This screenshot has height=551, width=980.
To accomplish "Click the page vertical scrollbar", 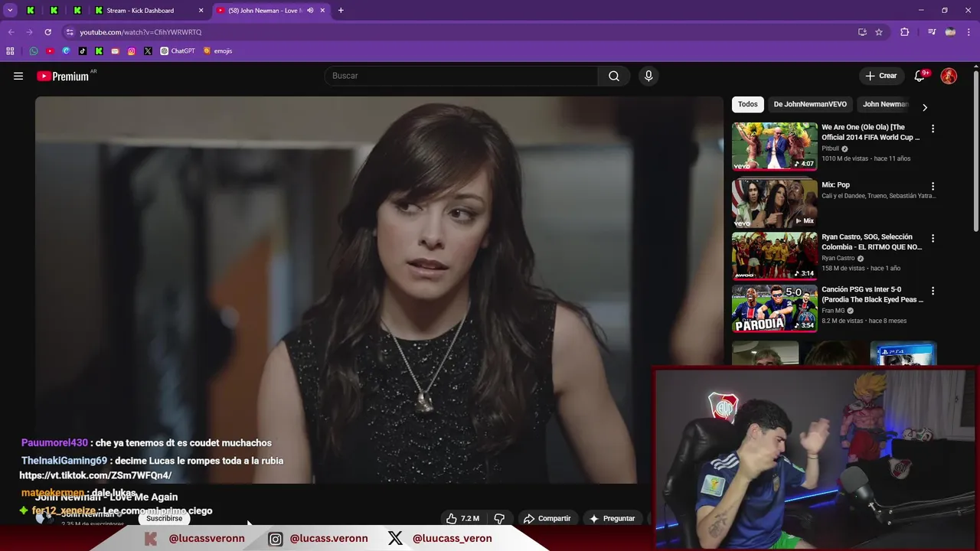I will tap(976, 153).
